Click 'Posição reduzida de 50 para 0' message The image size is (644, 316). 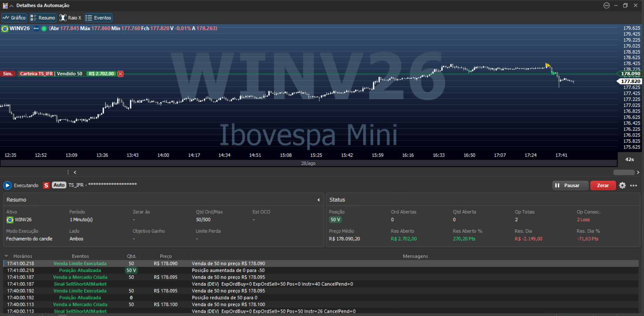click(x=224, y=298)
